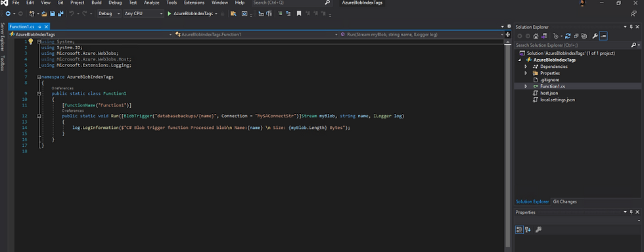Select the Solution 'AzureBlobIndexTags' root node
The image size is (644, 252).
(571, 53)
